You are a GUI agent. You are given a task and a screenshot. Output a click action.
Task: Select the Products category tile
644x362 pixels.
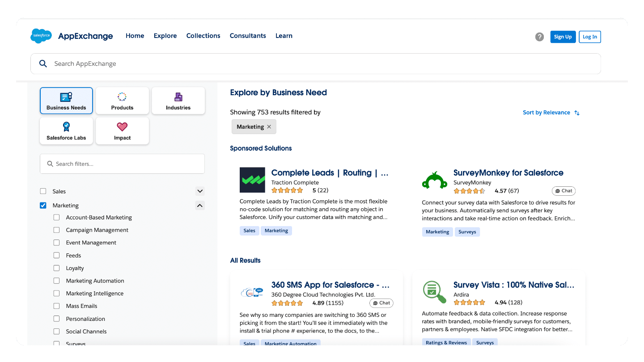122,101
